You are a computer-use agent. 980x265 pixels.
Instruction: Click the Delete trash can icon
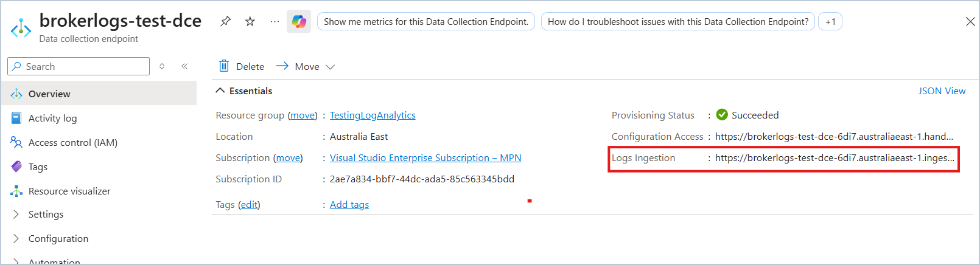tap(224, 66)
